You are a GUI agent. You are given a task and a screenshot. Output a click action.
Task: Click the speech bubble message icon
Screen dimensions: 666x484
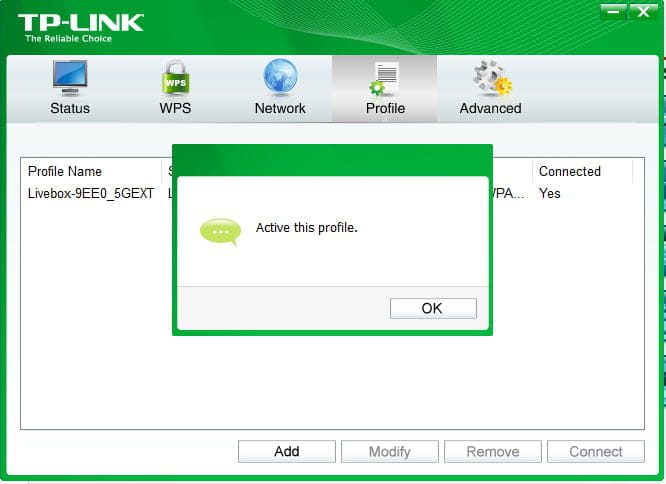(x=220, y=232)
